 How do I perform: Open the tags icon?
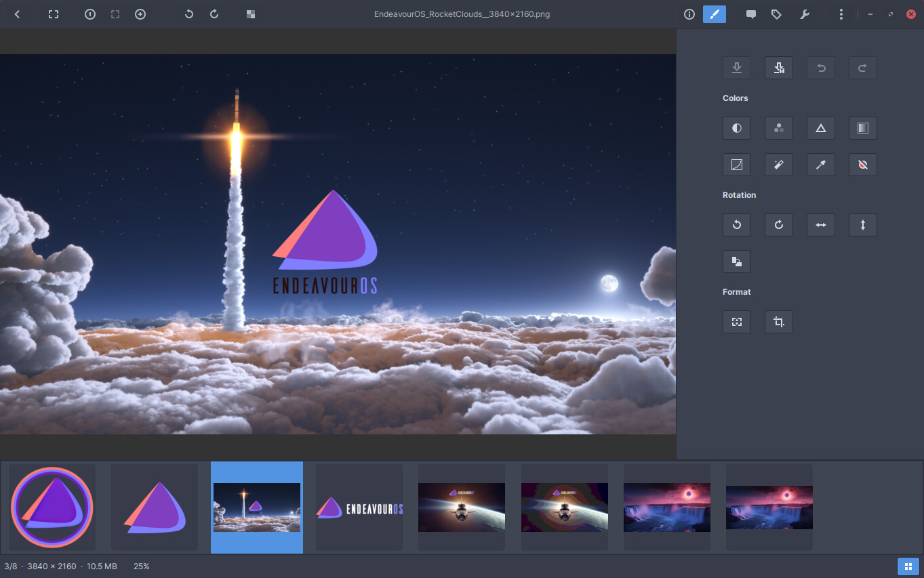[776, 14]
